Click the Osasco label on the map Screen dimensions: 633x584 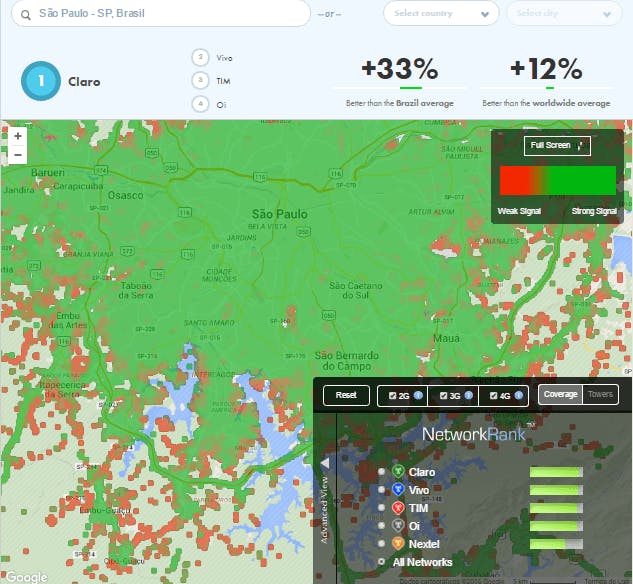126,195
